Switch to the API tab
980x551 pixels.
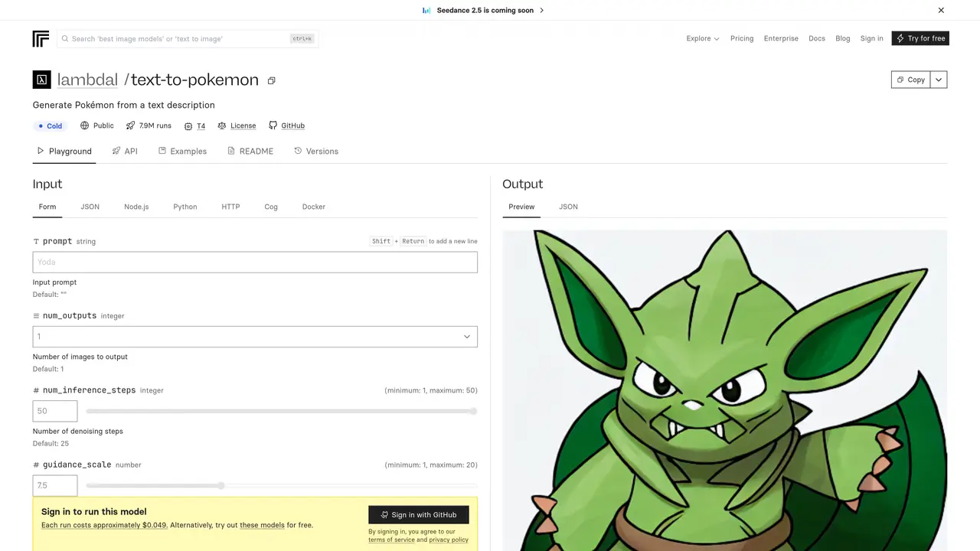(x=125, y=152)
